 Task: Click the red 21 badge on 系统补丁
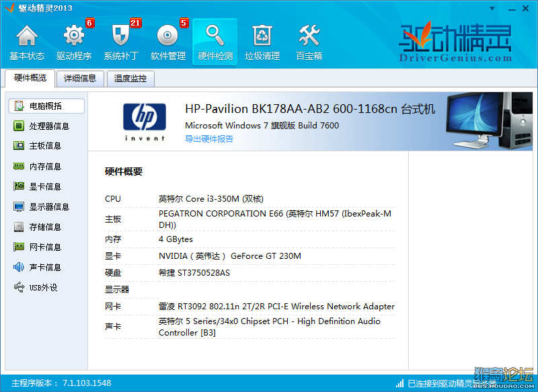click(135, 23)
